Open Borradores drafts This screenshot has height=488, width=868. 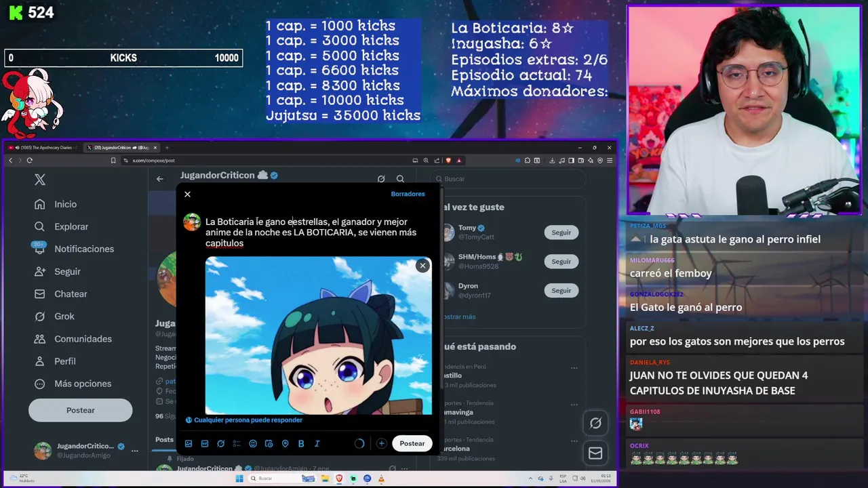(x=408, y=194)
